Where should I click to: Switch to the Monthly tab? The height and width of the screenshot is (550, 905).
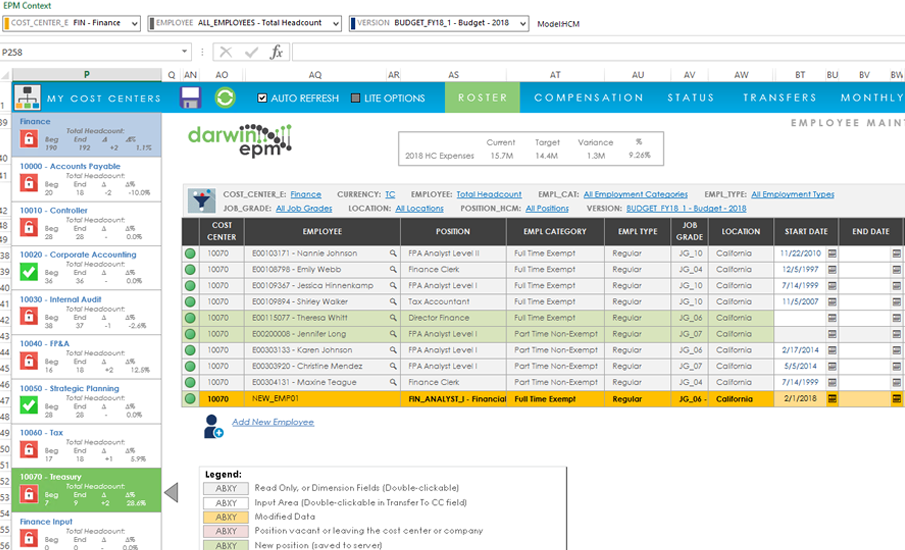[872, 98]
